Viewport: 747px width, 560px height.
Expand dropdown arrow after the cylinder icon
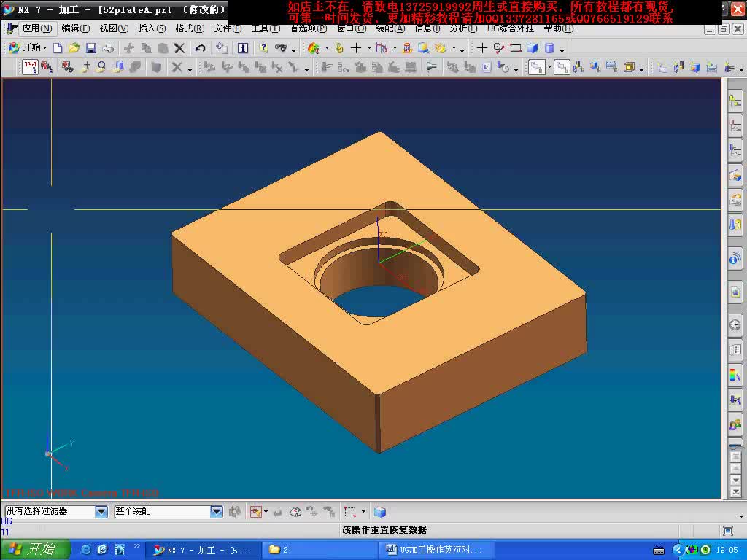[x=562, y=50]
